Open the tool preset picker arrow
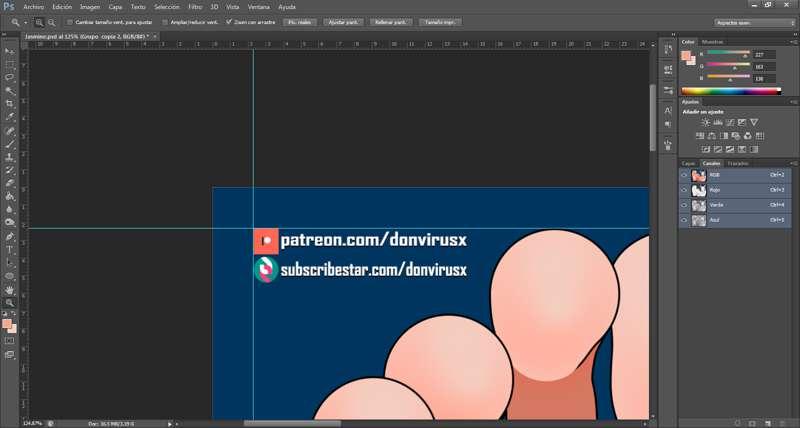Viewport: 800px width, 428px height. pos(25,22)
